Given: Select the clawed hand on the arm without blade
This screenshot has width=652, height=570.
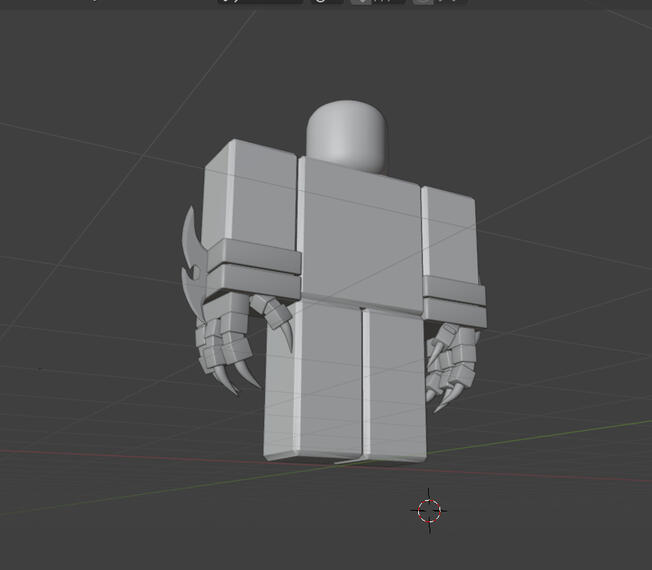Looking at the screenshot, I should point(451,366).
